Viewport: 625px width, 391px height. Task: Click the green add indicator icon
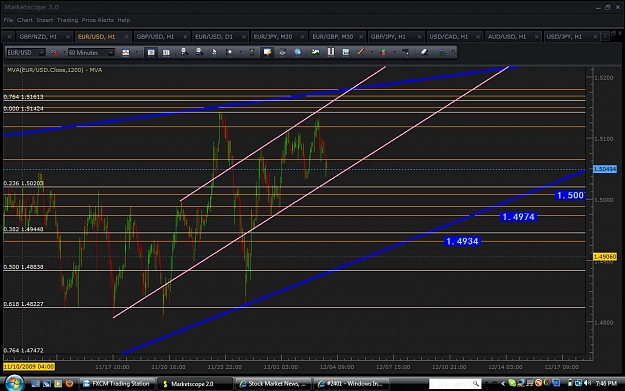(315, 52)
